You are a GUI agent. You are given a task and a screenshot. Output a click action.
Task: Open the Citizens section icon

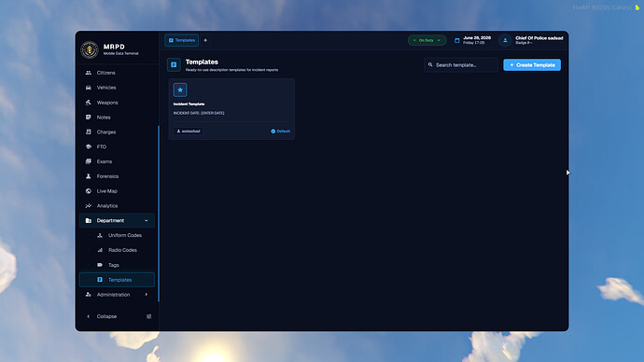[x=89, y=73]
